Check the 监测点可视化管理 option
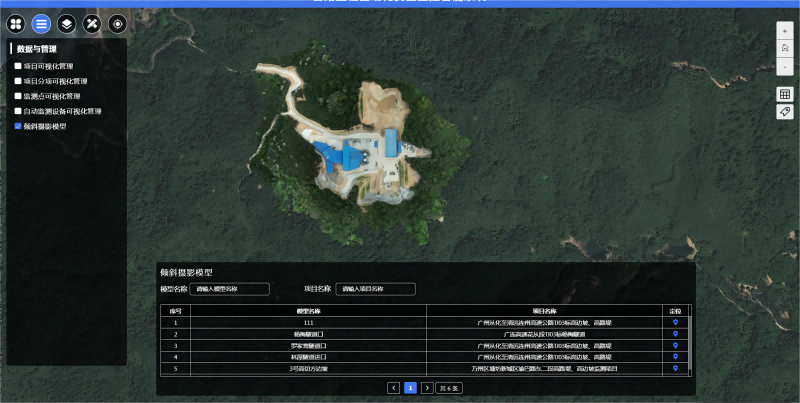Image resolution: width=800 pixels, height=403 pixels. [18, 96]
